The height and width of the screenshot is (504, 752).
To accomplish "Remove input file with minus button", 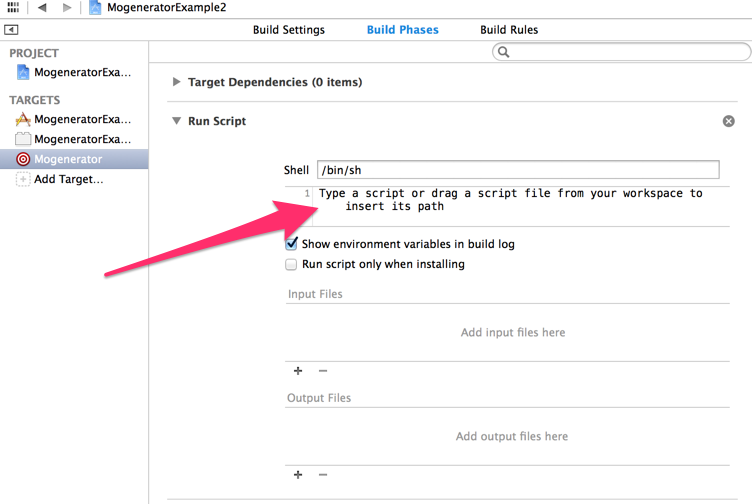I will coord(322,370).
